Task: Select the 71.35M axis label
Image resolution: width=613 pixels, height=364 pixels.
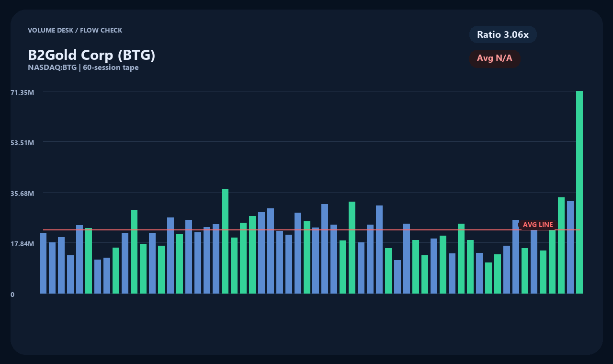Action: tap(22, 92)
